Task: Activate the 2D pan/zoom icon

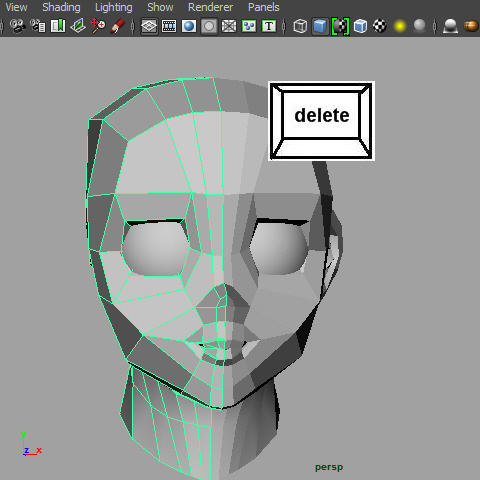Action: pyautogui.click(x=98, y=26)
